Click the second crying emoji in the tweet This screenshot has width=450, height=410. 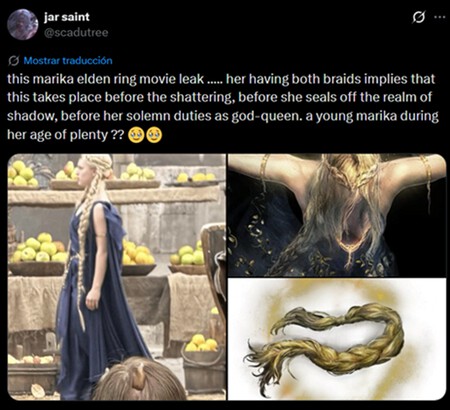pos(154,135)
